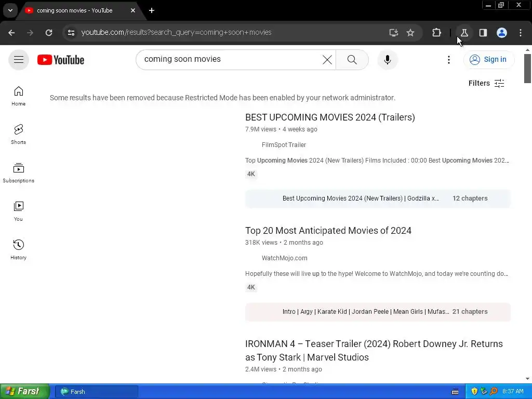
Task: Toggle the browser side panel
Action: pyautogui.click(x=483, y=33)
